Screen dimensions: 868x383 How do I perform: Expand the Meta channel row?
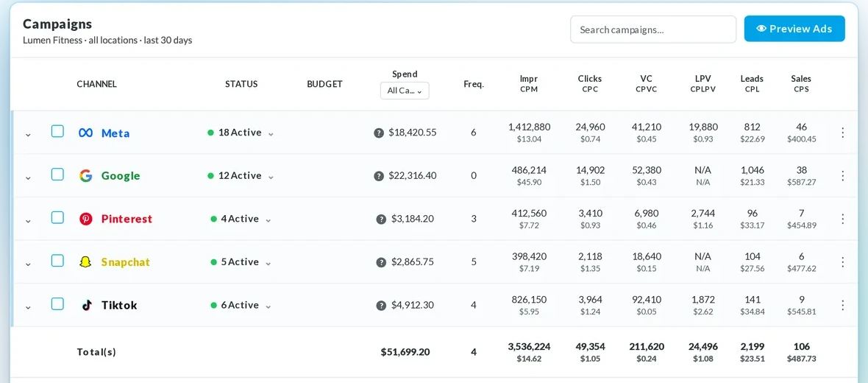click(28, 134)
